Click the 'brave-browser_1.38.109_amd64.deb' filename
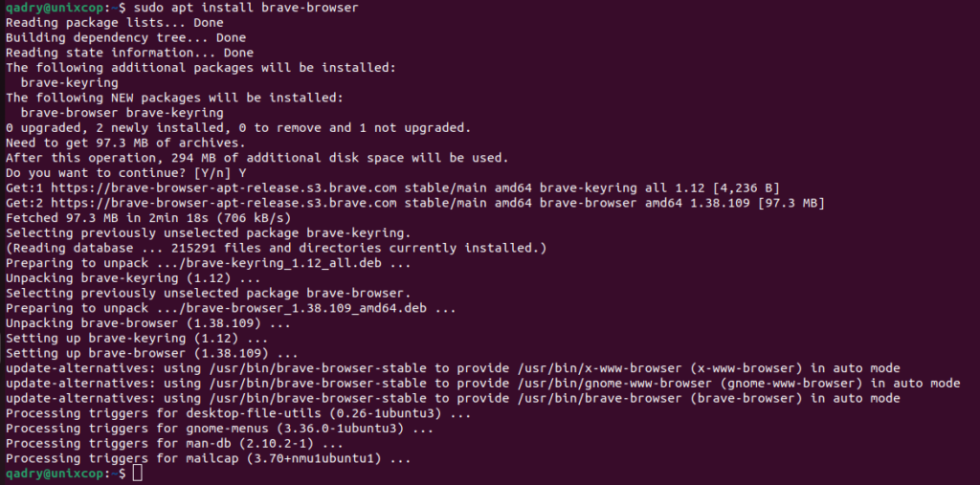The image size is (980, 485). [306, 308]
